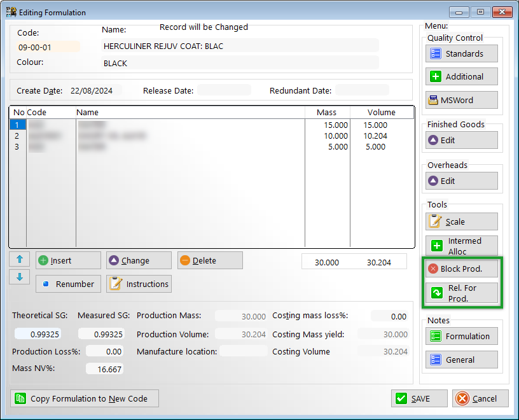The image size is (519, 420).
Task: Insert a new formulation line
Action: [x=68, y=260]
